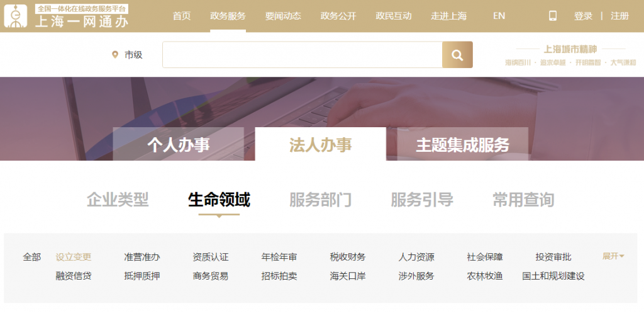Switch to the 服务部门 sub-tab
644x313 pixels.
[x=320, y=200]
